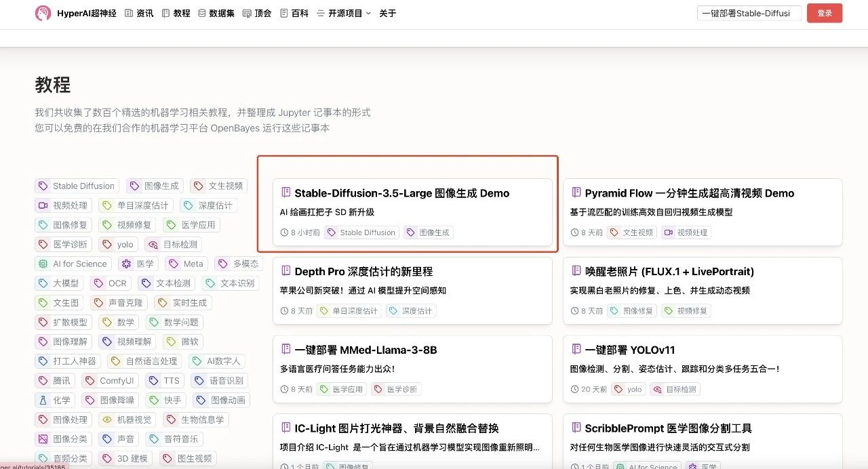Screen dimensions: 868x469
Task: Click the HyperAI超神经 logo icon
Action: 43,13
